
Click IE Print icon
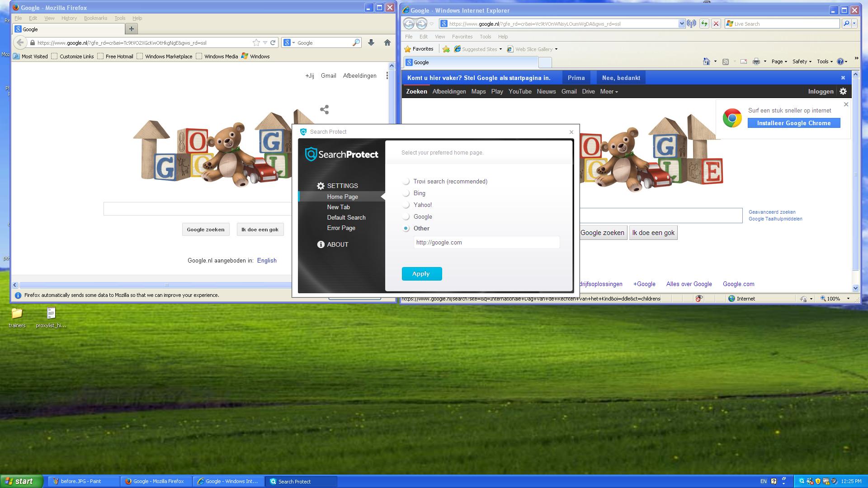(756, 61)
